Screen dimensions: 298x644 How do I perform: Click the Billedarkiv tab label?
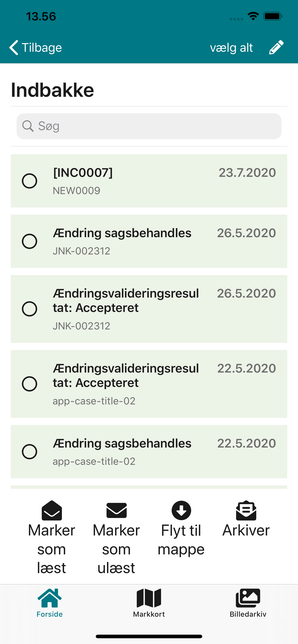tap(248, 614)
